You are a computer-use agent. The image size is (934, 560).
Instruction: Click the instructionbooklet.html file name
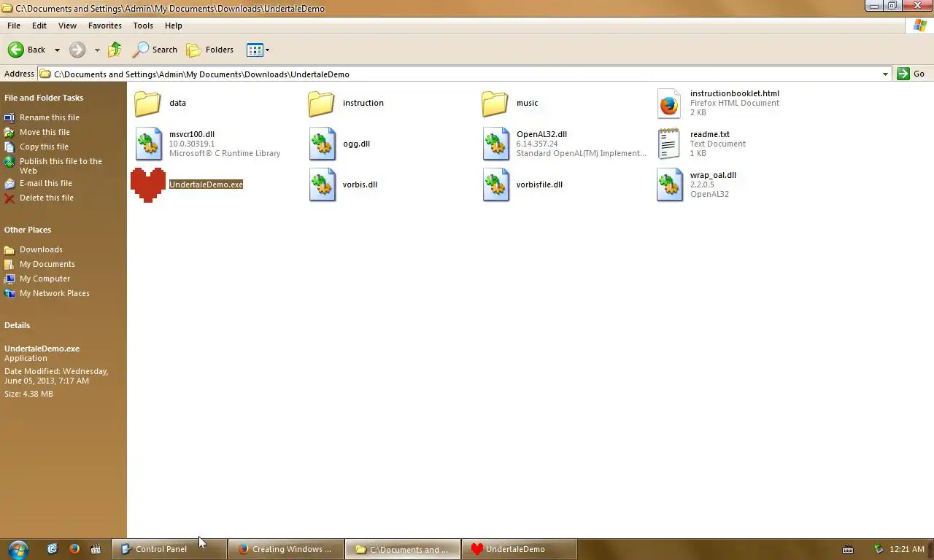point(735,93)
